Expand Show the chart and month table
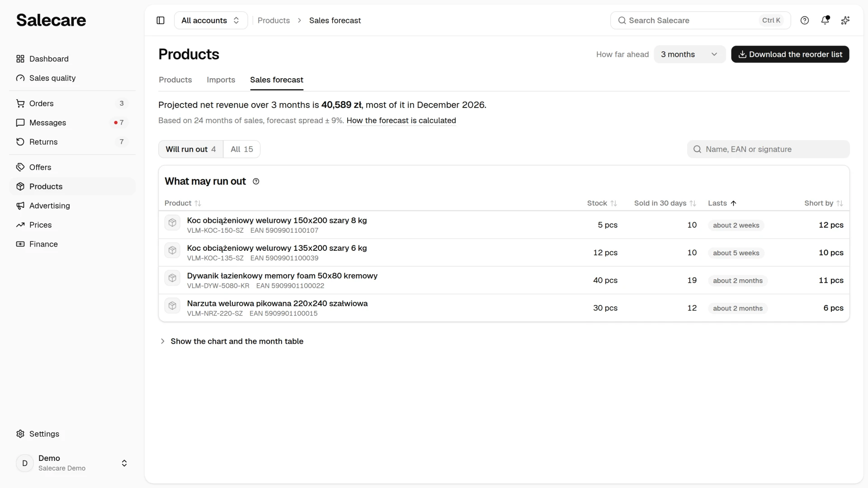The height and width of the screenshot is (488, 868). 231,342
